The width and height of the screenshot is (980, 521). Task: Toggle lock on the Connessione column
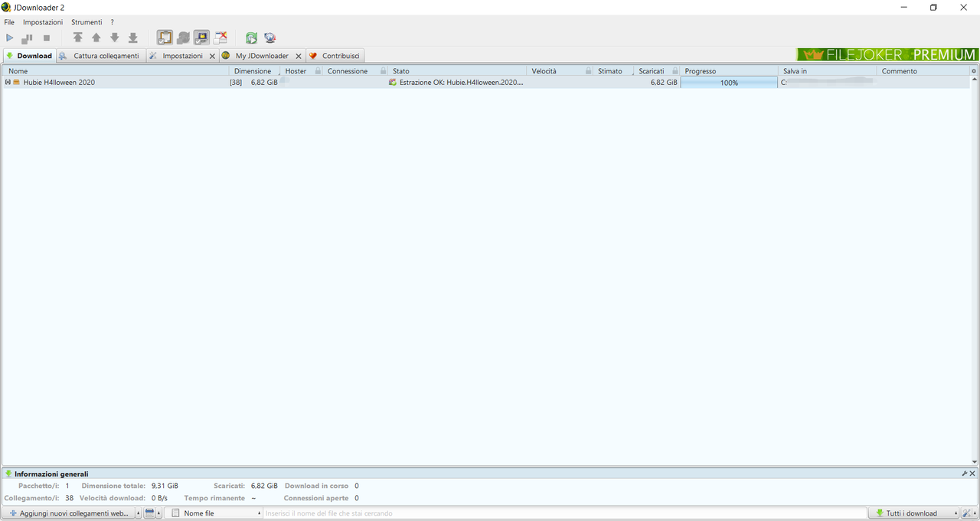(x=383, y=71)
